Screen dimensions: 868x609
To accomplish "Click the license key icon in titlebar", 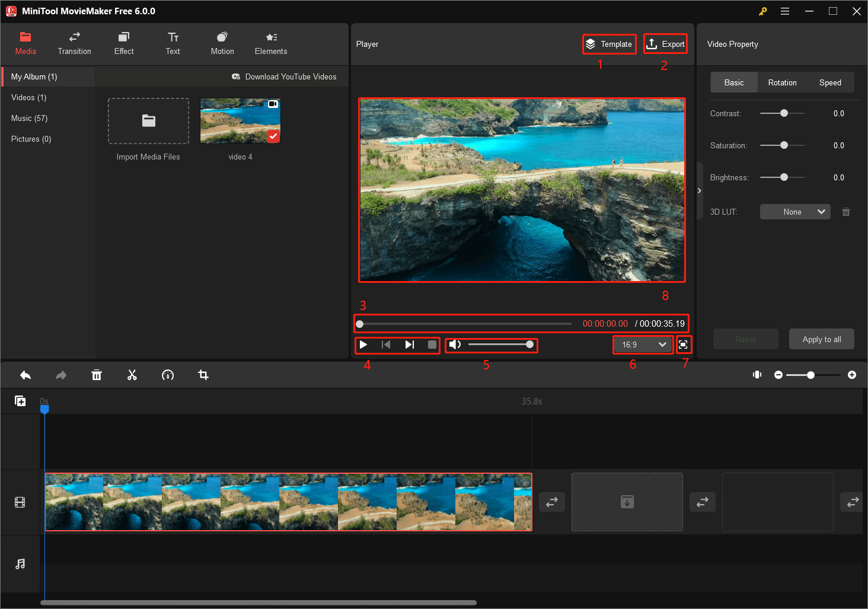I will point(762,11).
